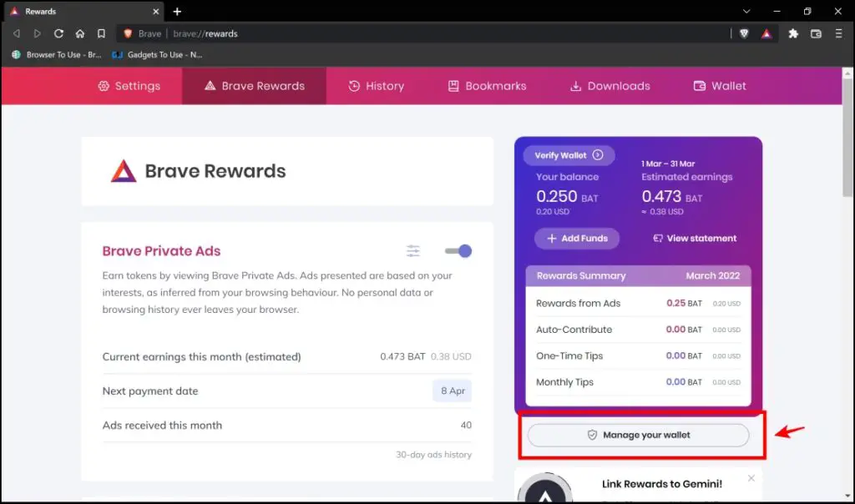
Task: Open Brave Rewards BAT triangle icon in toolbar
Action: 766,33
